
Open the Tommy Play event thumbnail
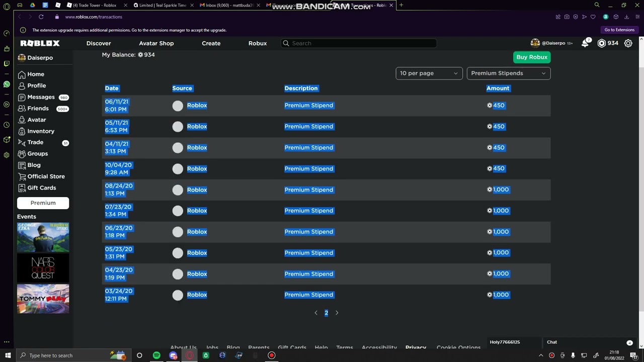(43, 299)
